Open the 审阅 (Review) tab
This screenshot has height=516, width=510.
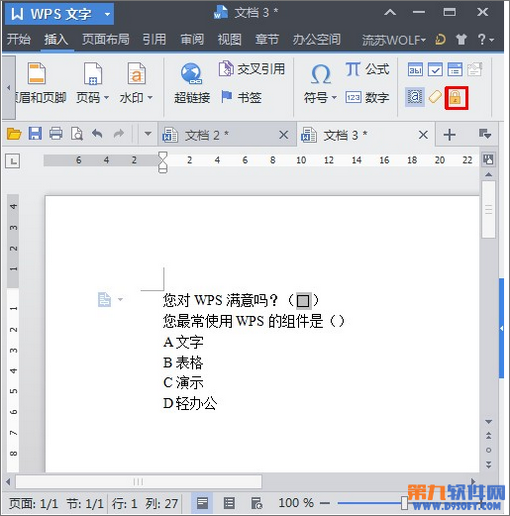pos(192,39)
